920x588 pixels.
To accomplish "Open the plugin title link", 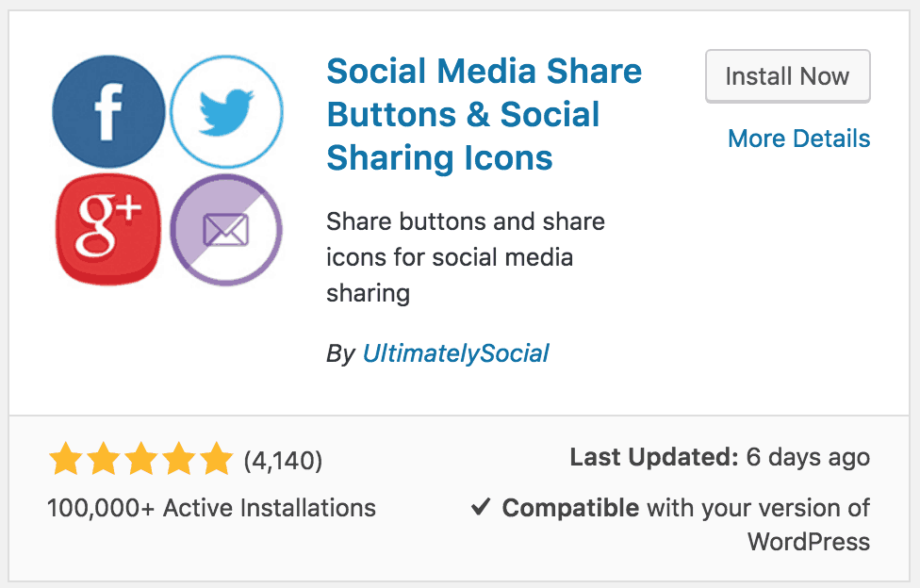I will tap(485, 114).
